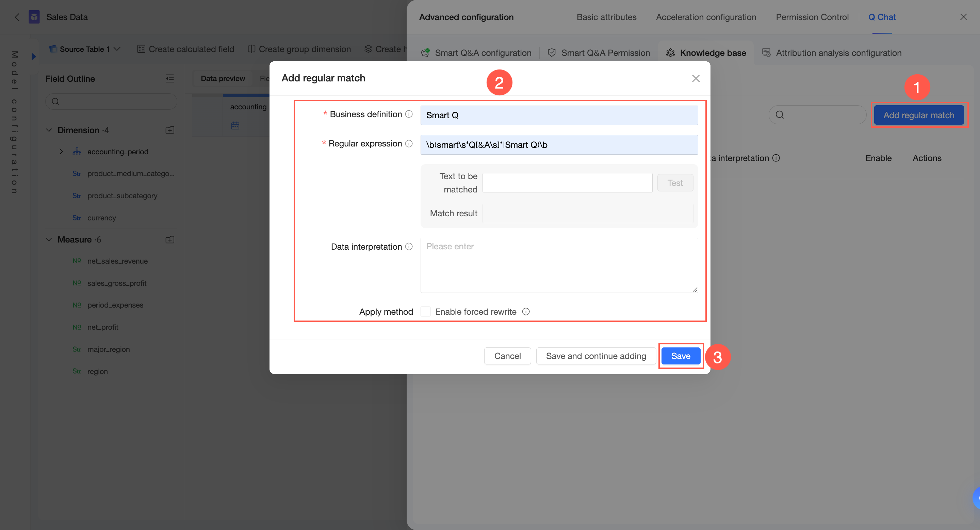Click the Save button
This screenshot has width=980, height=530.
coord(680,356)
